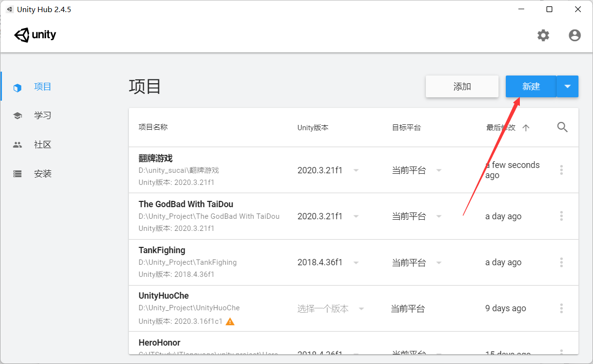Viewport: 593px width, 364px height.
Task: Open more options for 翻牌游戏 project
Action: pyautogui.click(x=562, y=170)
